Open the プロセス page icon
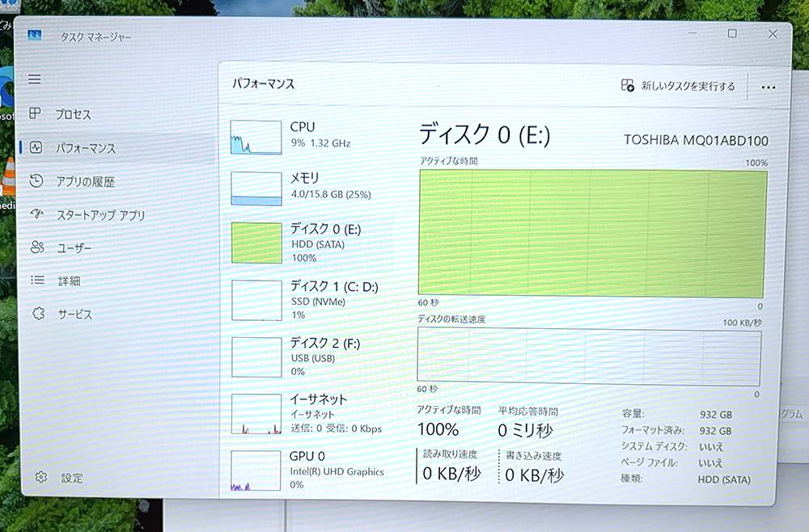Image resolution: width=809 pixels, height=532 pixels. tap(36, 114)
